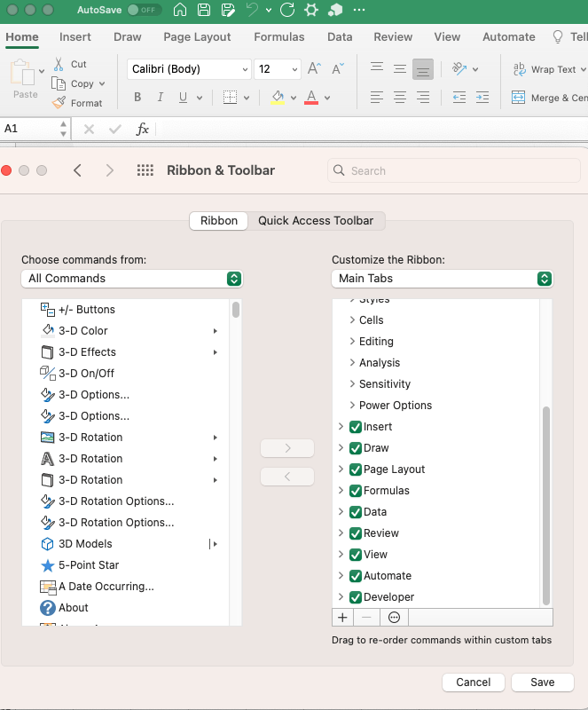Viewport: 588px width, 710px height.
Task: Uncheck the Insert tab checkbox
Action: coord(356,427)
